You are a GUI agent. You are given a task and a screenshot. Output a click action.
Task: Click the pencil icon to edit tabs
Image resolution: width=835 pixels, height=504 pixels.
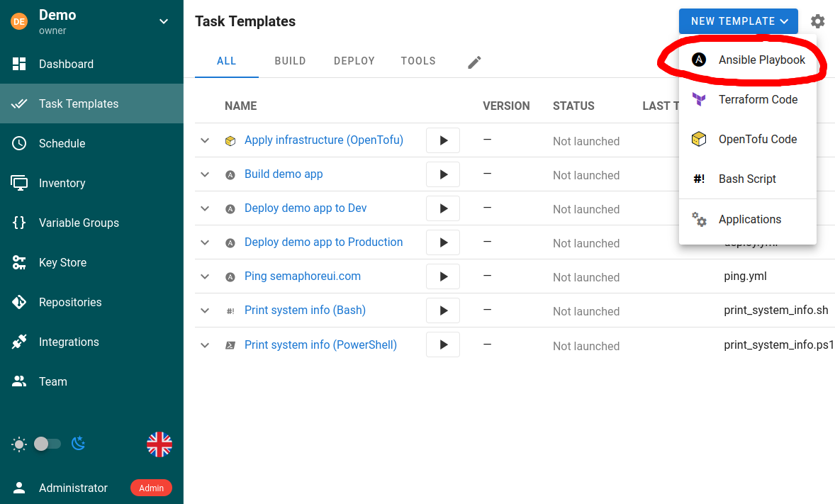[x=474, y=62]
